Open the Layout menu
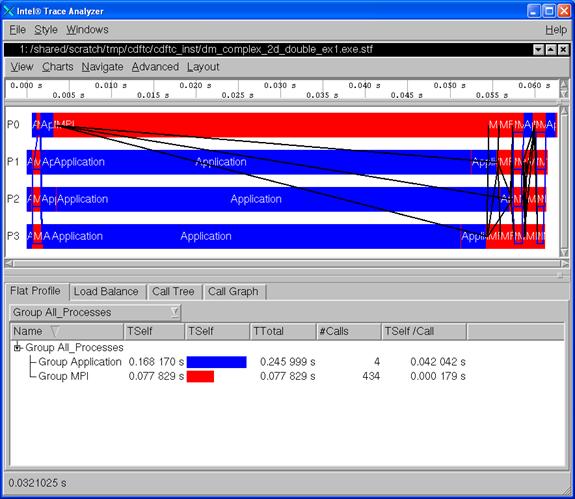Viewport: 575px width, 499px height. (x=203, y=67)
